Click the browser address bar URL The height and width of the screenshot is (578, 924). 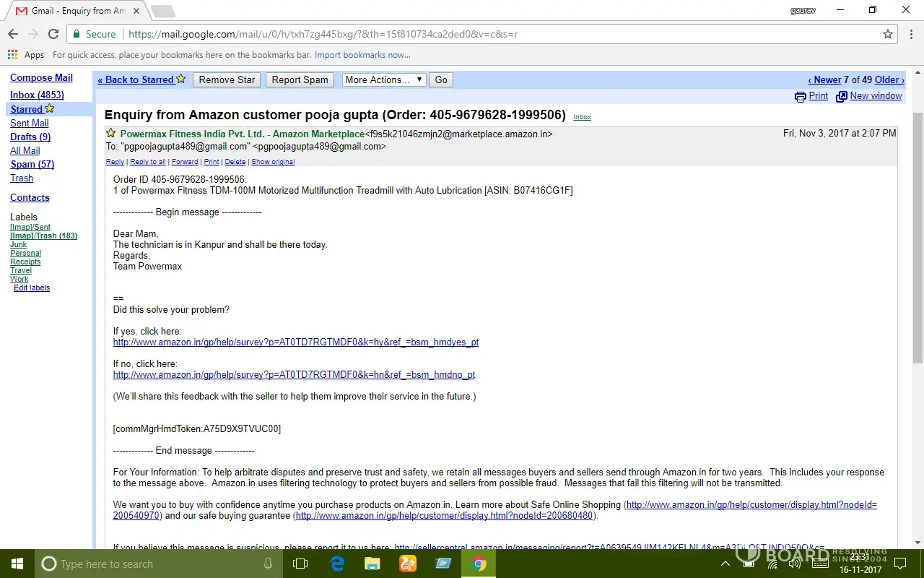pyautogui.click(x=323, y=34)
